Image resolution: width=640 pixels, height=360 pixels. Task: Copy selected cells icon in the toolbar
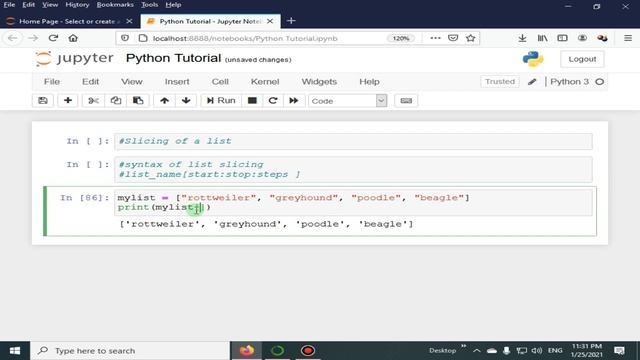[116, 100]
